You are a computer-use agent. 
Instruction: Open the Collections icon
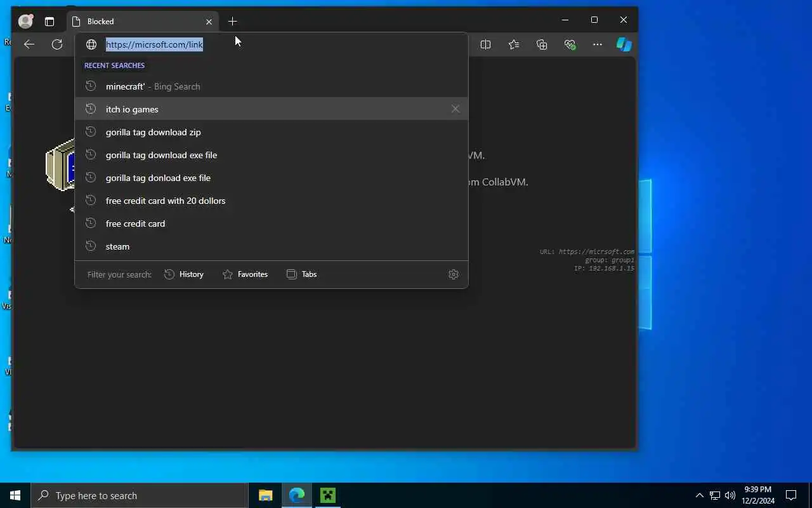[x=542, y=44]
